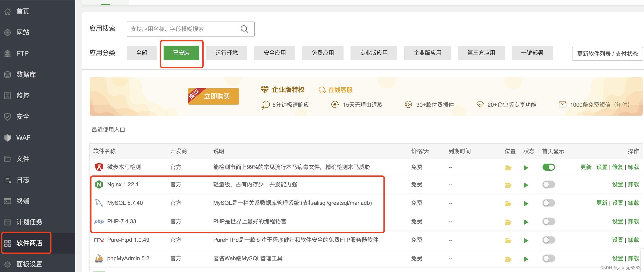The height and width of the screenshot is (272, 644).
Task: Open folder location for MySQL 5.7.40
Action: pos(508,203)
